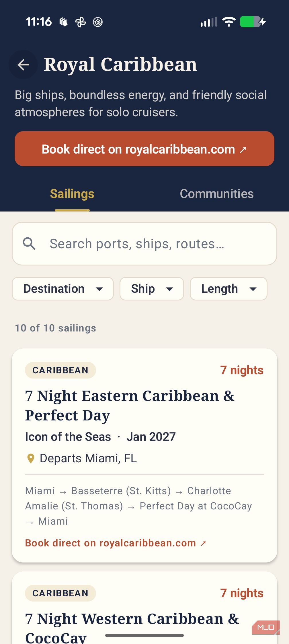This screenshot has height=644, width=289.
Task: Select the Sailings tab
Action: coord(72,194)
